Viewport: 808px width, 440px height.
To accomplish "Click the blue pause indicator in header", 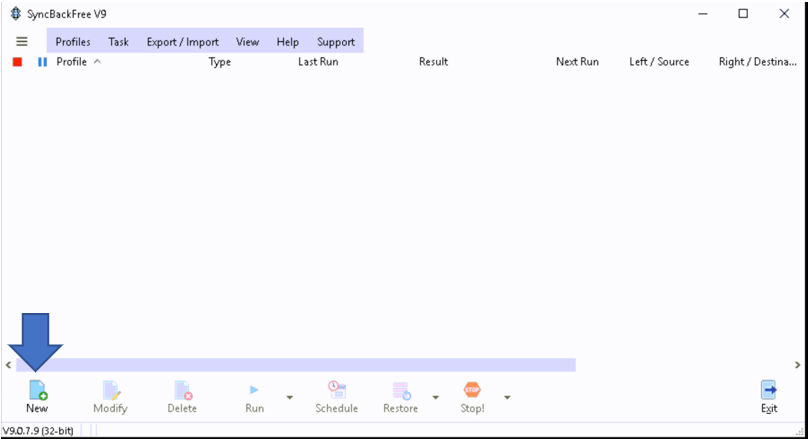I will (42, 62).
